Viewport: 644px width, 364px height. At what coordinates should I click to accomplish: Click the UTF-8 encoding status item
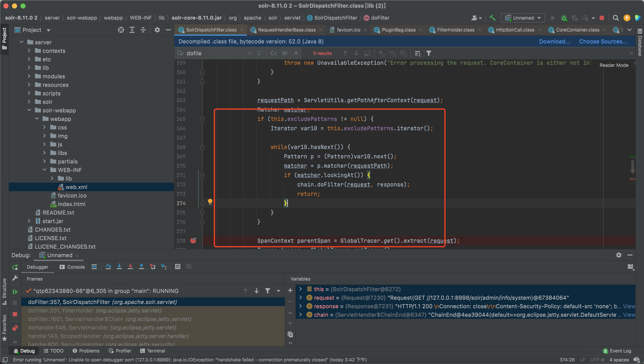(x=597, y=360)
